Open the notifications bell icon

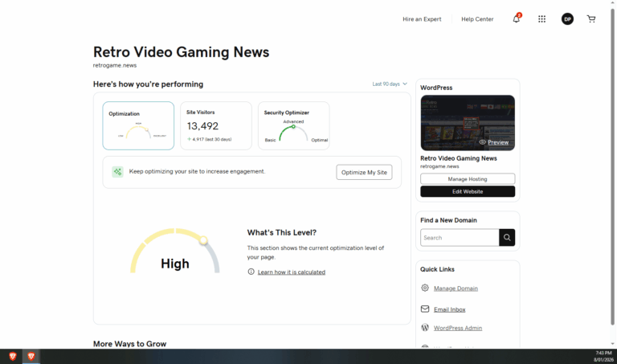click(x=516, y=18)
